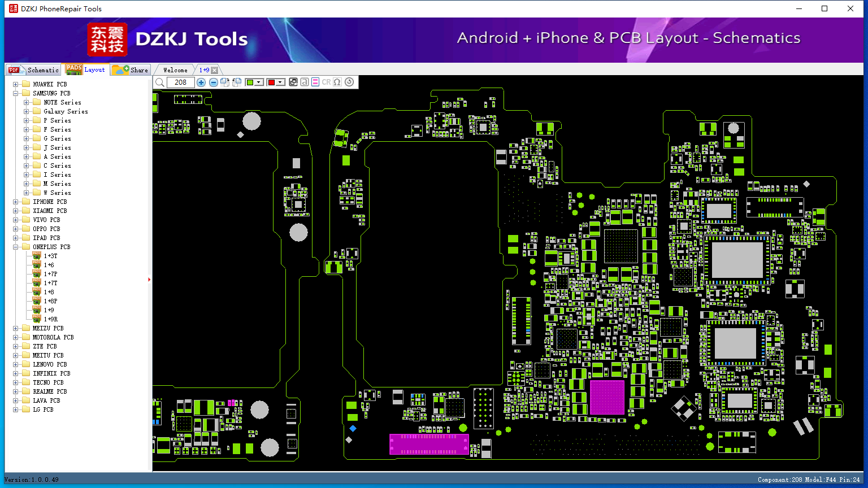The height and width of the screenshot is (488, 868).
Task: Expand the HUAWEI PCB tree node
Action: (16, 84)
